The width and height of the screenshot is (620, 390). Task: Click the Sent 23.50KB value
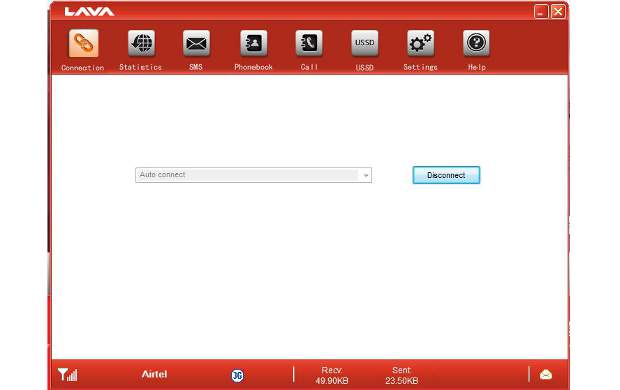tap(401, 381)
